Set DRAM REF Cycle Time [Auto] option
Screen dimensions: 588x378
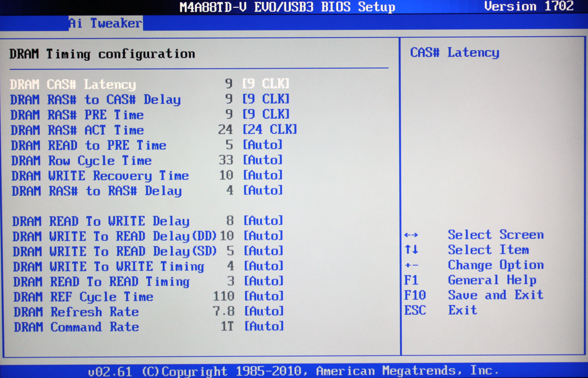tap(264, 296)
